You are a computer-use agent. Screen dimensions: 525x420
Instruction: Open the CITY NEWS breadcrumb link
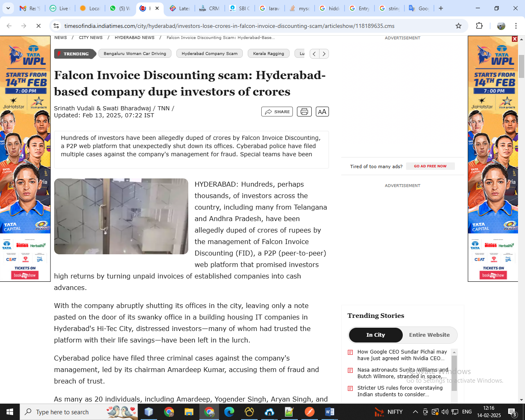tap(91, 38)
